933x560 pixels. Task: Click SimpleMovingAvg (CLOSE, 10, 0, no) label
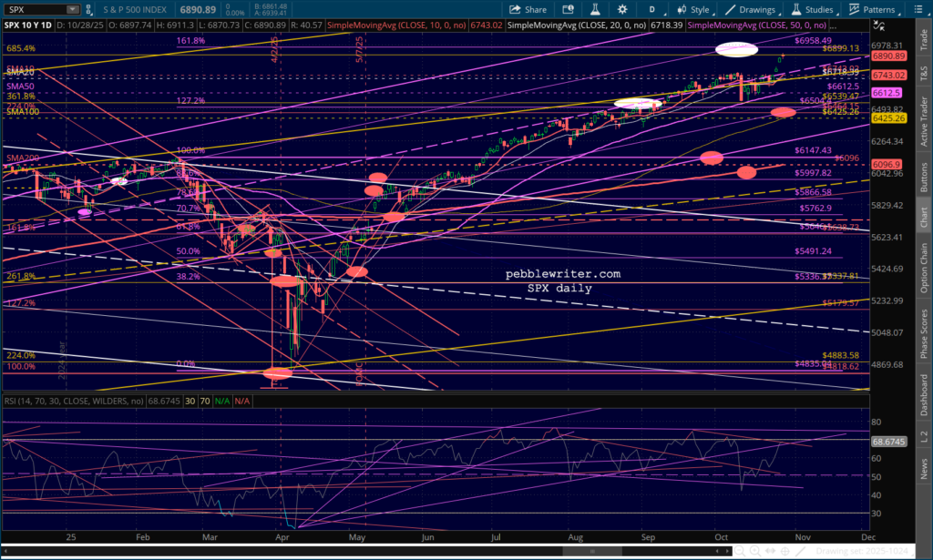click(396, 25)
